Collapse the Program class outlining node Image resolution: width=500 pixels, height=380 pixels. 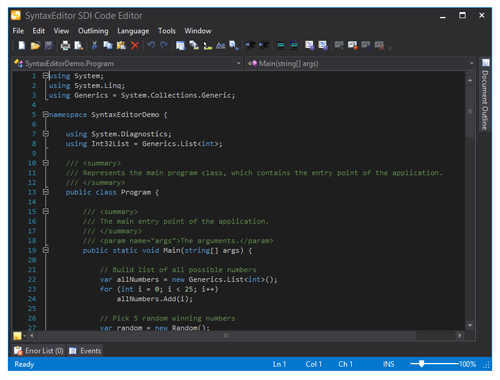pos(46,192)
